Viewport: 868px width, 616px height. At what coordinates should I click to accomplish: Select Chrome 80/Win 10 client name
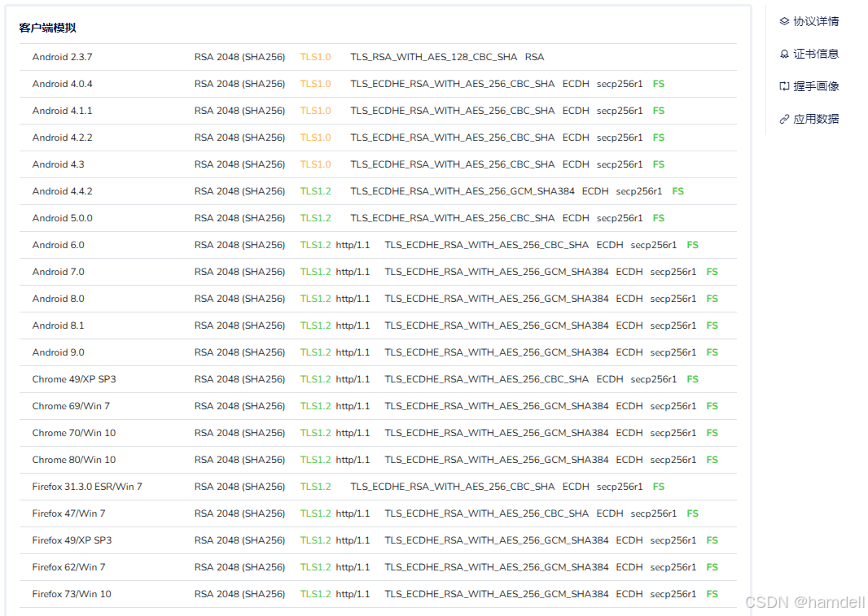click(74, 460)
